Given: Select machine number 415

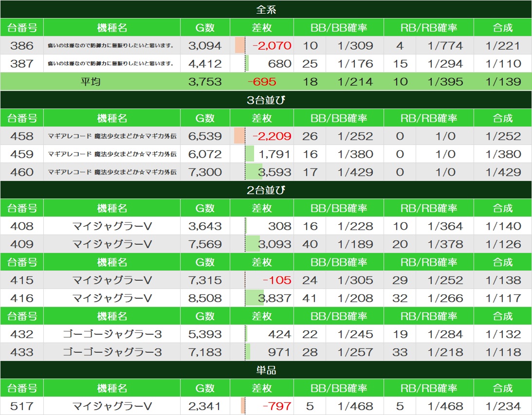Looking at the screenshot, I should (x=22, y=280).
